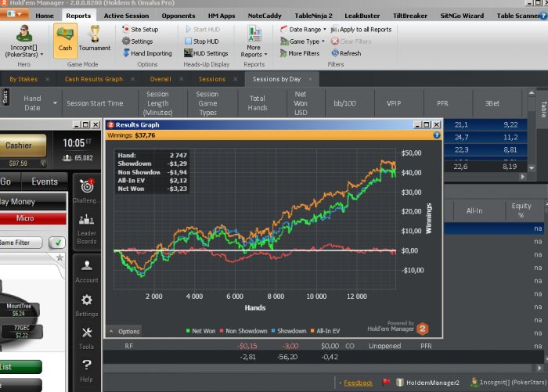Click Refresh in Filters group
Screen dimensions: 548x392
[346, 53]
